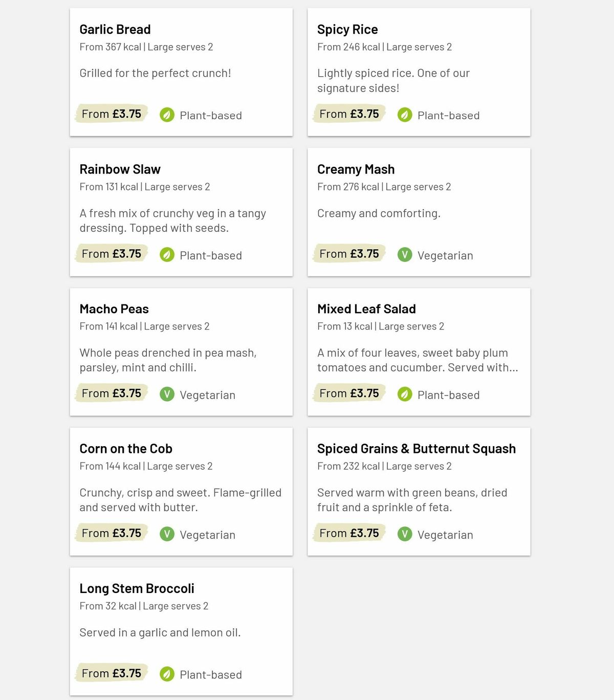Viewport: 614px width, 700px height.
Task: Click the Vegetarian V icon on Macho Peas
Action: tap(167, 395)
